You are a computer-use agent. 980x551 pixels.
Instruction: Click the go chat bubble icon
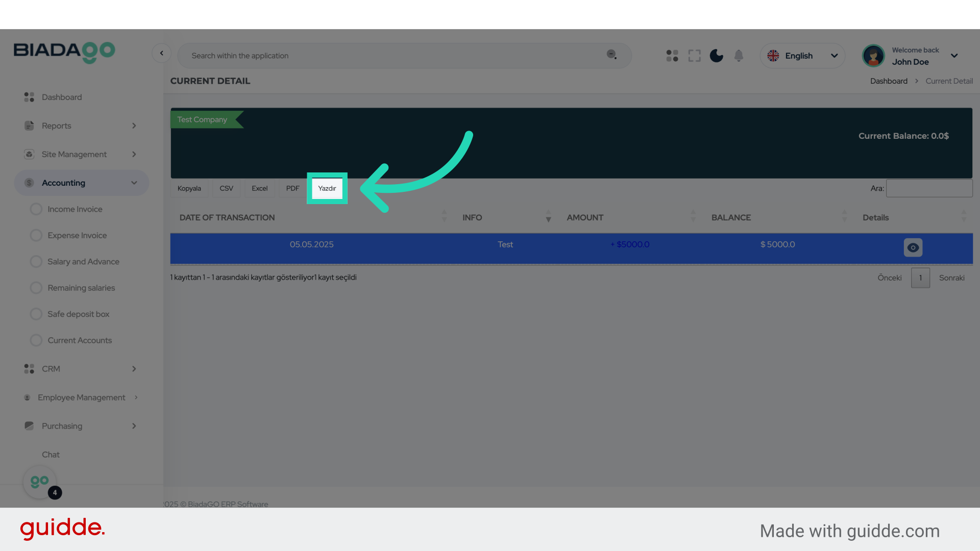pyautogui.click(x=40, y=482)
